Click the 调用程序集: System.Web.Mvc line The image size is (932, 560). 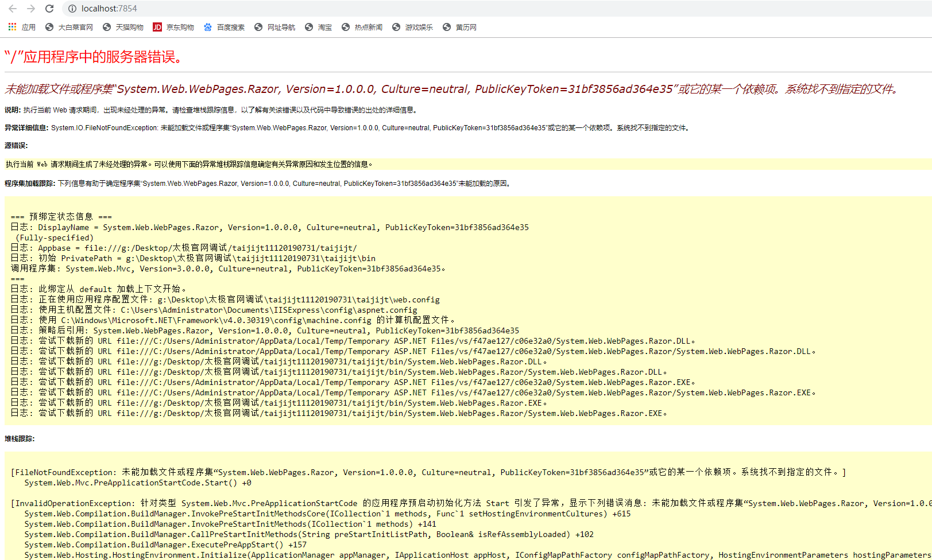(228, 269)
